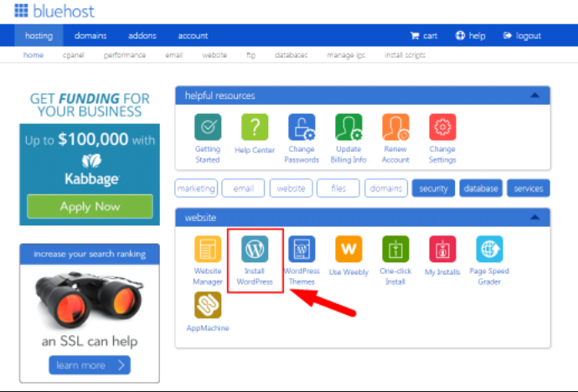The height and width of the screenshot is (392, 578).
Task: Open the cart link in header
Action: click(424, 36)
